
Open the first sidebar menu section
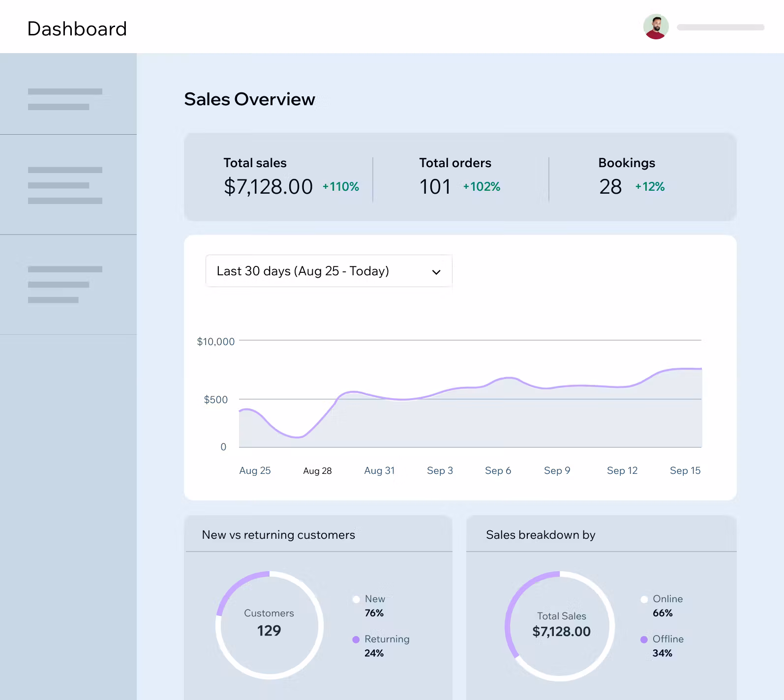[65, 99]
